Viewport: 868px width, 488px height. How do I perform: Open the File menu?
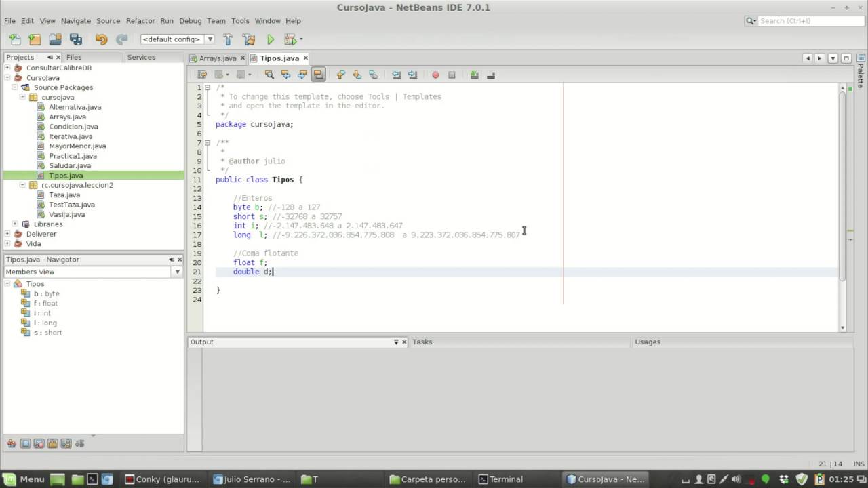tap(9, 21)
